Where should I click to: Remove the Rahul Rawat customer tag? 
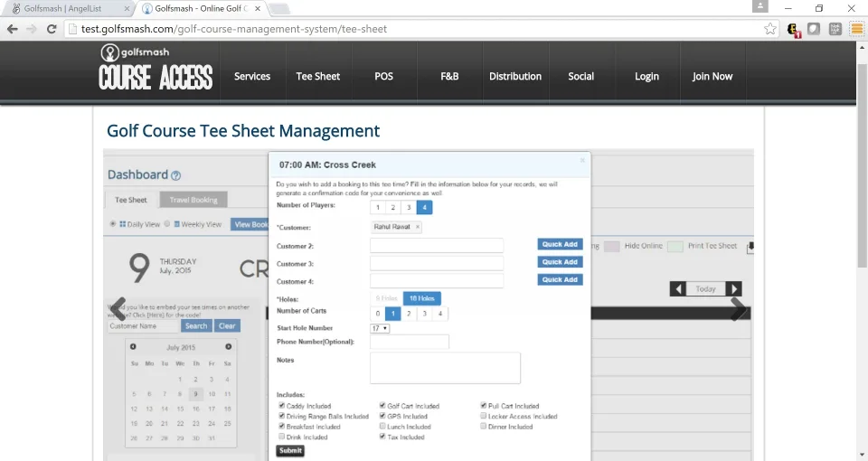[x=418, y=227]
